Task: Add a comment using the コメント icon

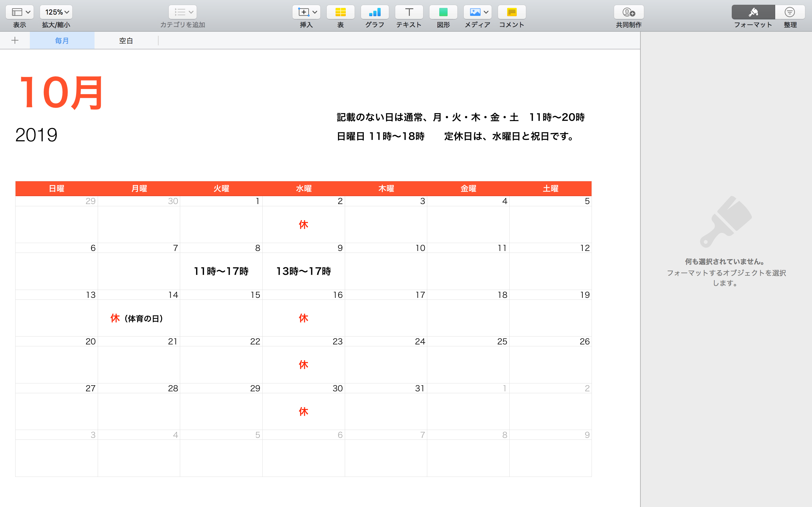Action: tap(511, 12)
